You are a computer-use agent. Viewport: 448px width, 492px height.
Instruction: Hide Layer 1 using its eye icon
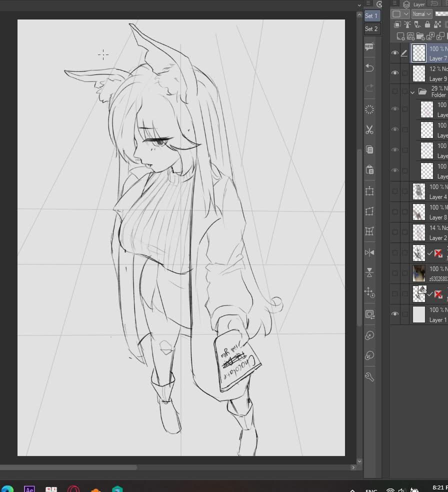click(395, 314)
